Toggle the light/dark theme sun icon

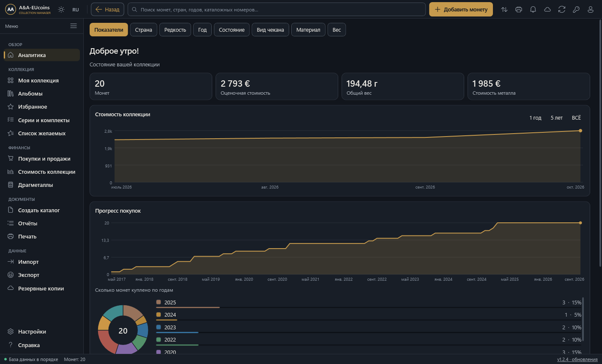61,10
